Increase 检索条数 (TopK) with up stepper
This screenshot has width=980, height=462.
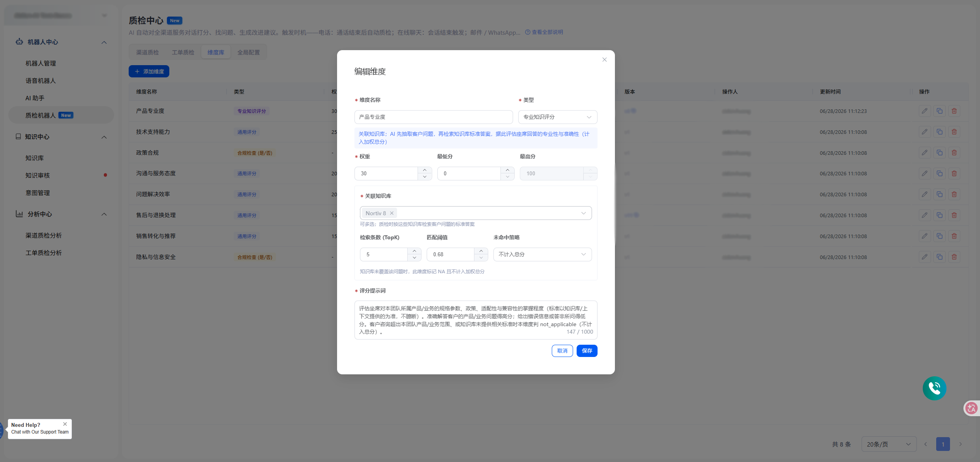[x=414, y=251]
